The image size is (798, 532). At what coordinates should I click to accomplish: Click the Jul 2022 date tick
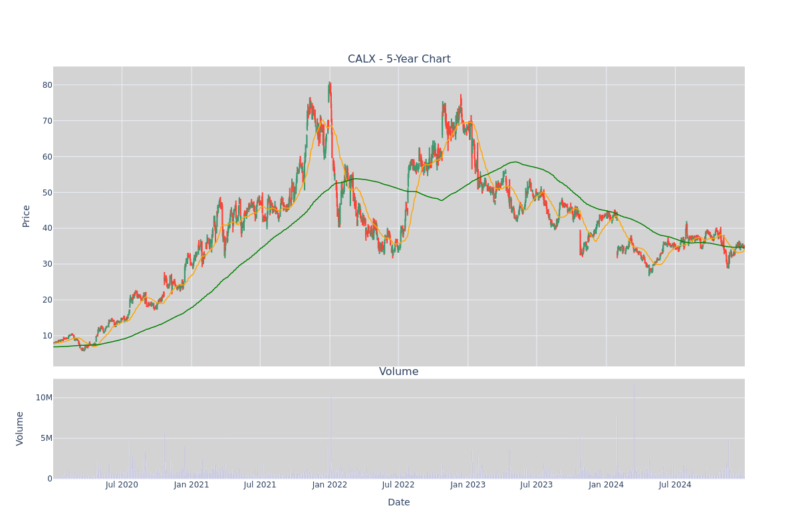(x=398, y=485)
